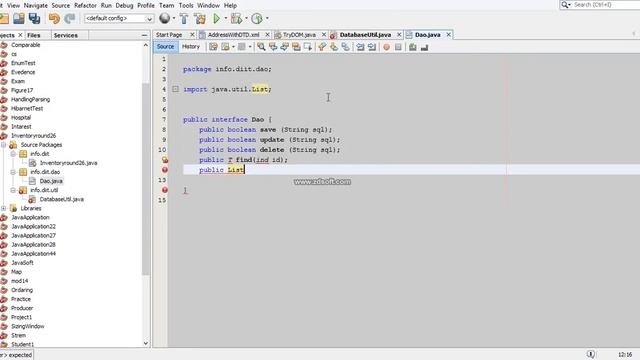Click the status bar notifications icon

pyautogui.click(x=590, y=354)
